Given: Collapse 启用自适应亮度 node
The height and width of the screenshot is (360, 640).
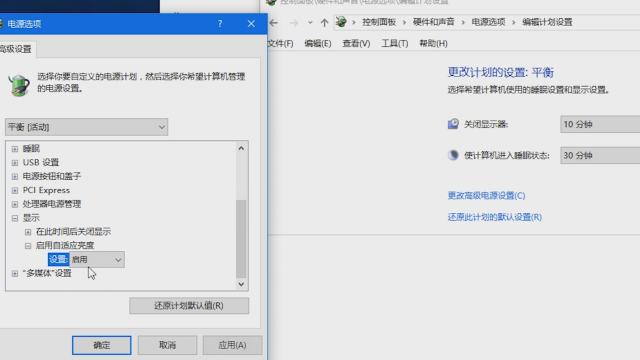Looking at the screenshot, I should (x=28, y=246).
